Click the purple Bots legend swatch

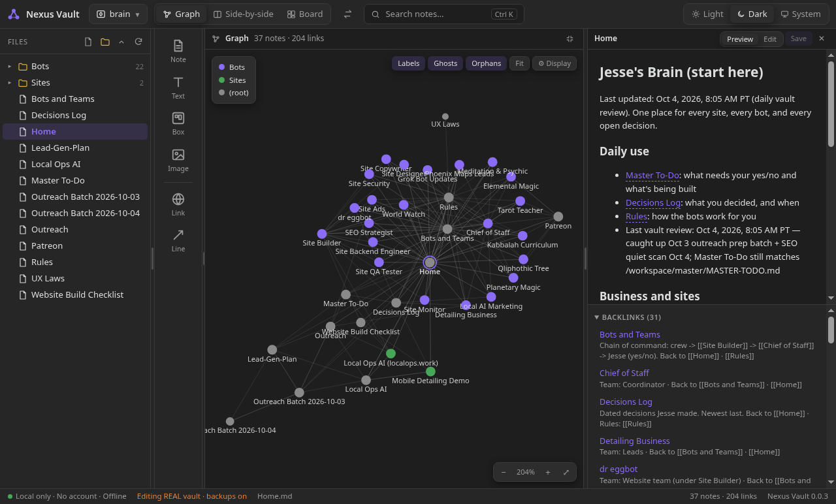(222, 67)
